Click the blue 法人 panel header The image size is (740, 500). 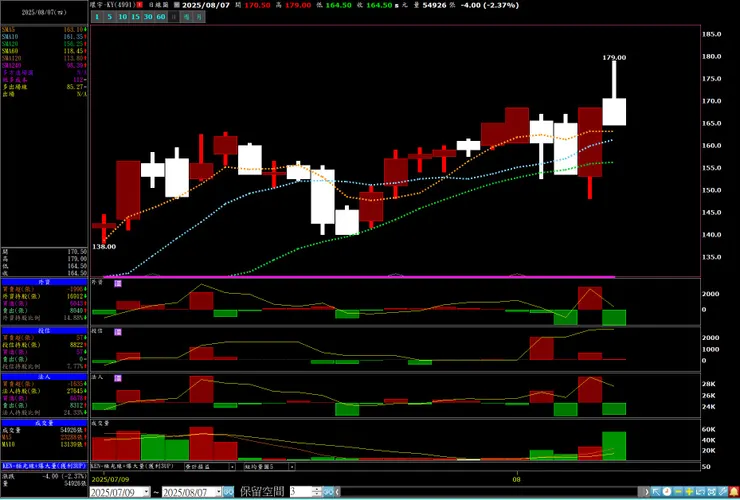tap(44, 377)
